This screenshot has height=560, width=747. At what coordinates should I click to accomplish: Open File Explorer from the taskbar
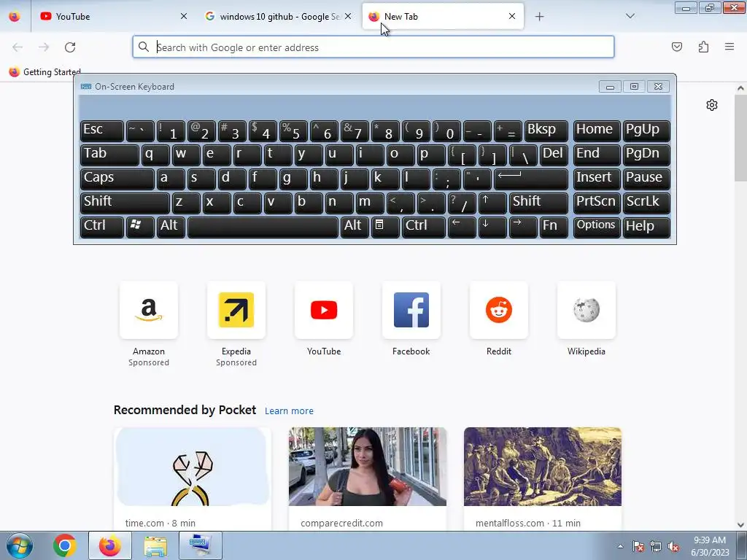[x=155, y=545]
